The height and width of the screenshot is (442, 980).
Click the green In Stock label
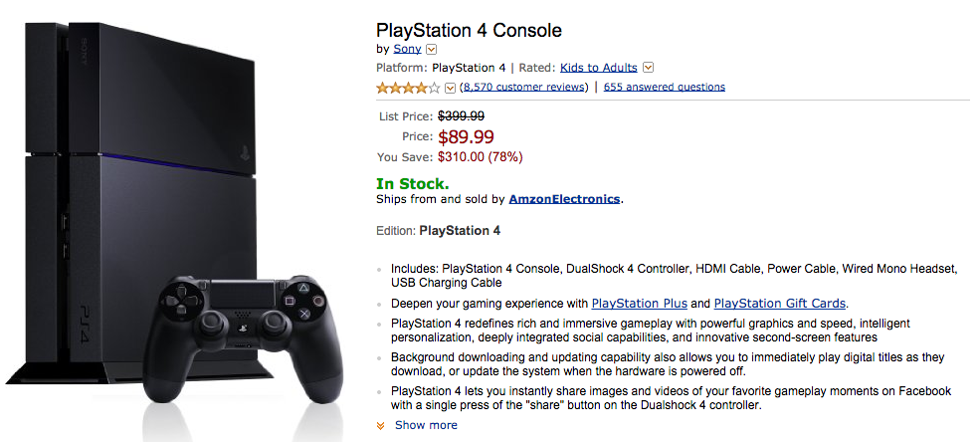pyautogui.click(x=412, y=183)
